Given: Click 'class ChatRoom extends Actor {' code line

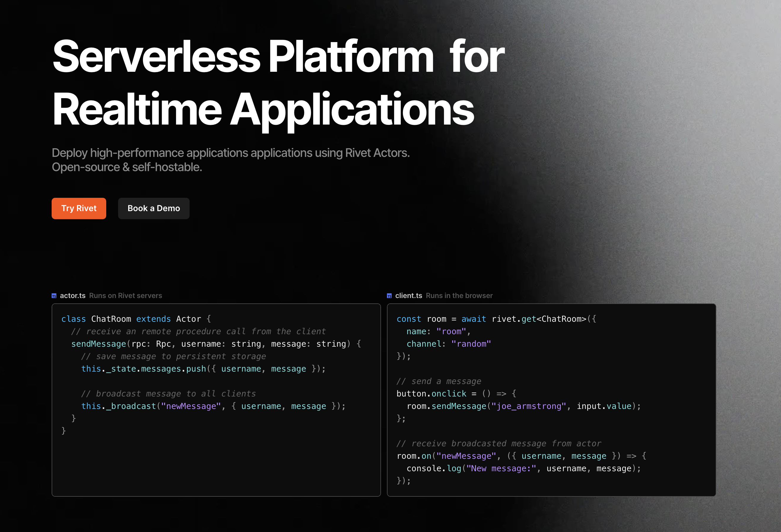Looking at the screenshot, I should click(x=136, y=319).
